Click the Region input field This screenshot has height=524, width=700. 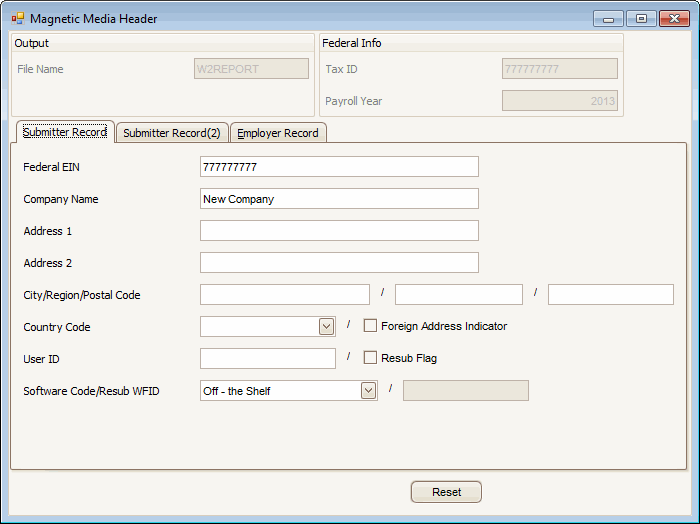click(458, 294)
